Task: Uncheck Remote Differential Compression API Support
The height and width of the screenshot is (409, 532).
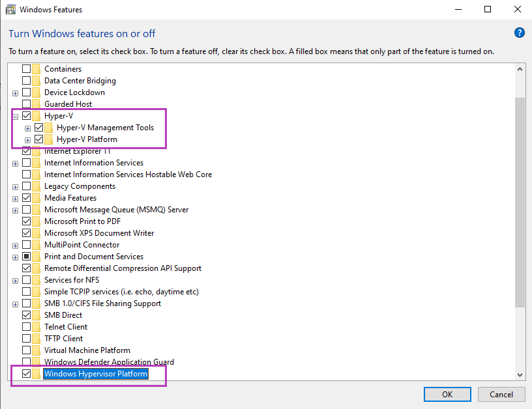Action: 26,268
